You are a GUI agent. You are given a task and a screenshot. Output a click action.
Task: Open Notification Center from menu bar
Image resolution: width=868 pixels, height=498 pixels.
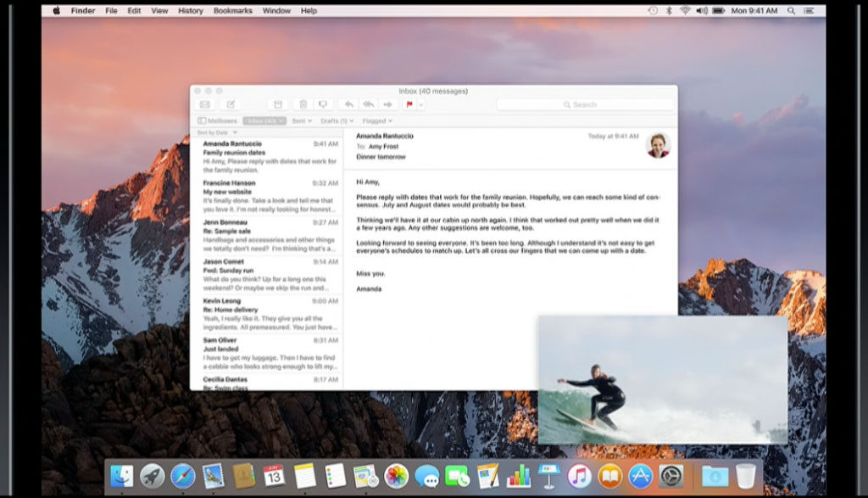(809, 10)
